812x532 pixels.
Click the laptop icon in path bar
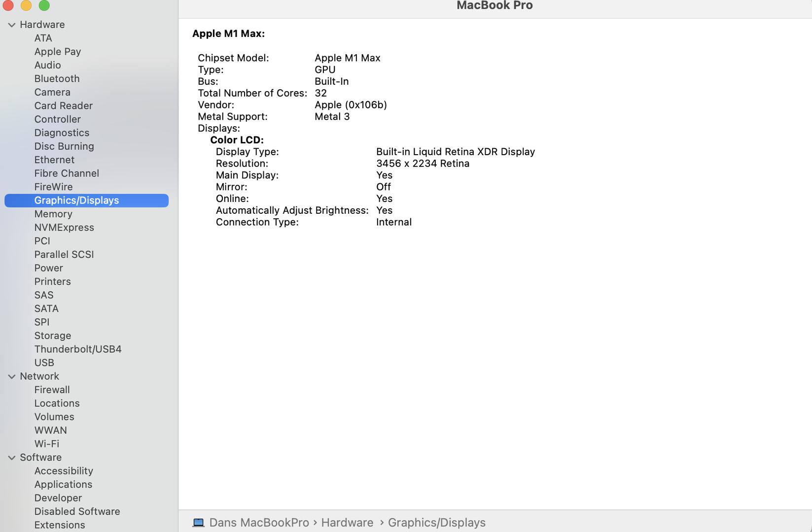click(198, 523)
